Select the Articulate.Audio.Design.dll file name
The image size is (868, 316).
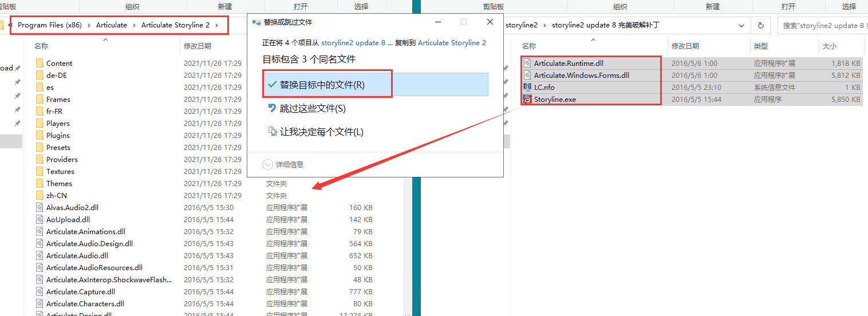tap(89, 243)
